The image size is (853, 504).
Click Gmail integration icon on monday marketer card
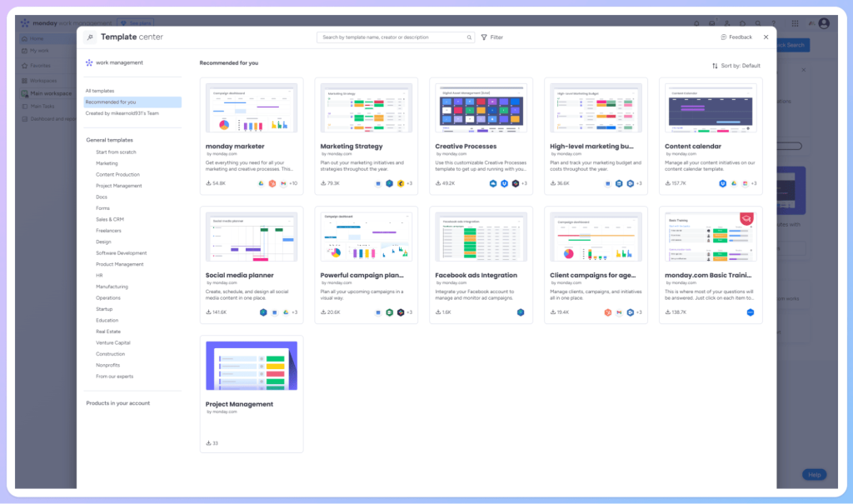[283, 183]
